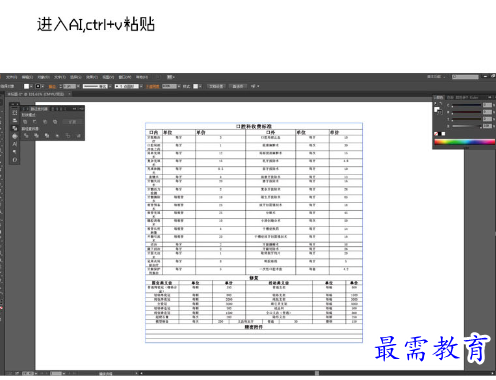This screenshot has width=496, height=380.
Task: Click the Expand button in Pathfinder panel
Action: [72, 122]
